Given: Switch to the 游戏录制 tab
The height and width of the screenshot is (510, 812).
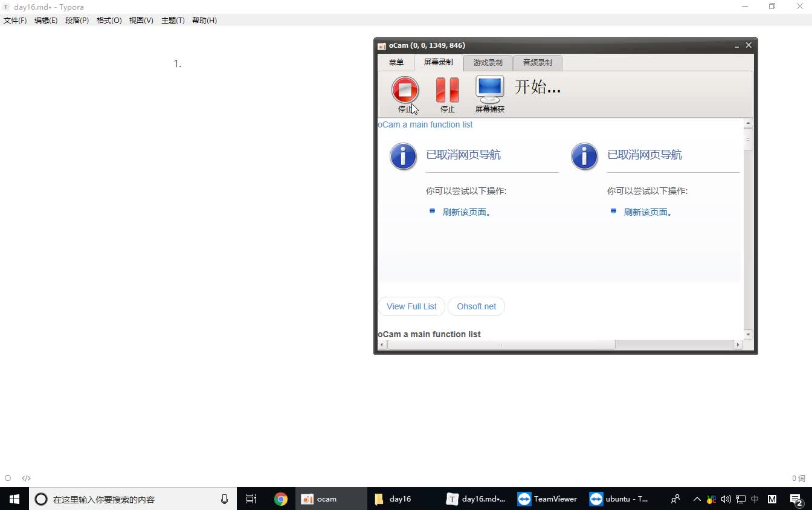Looking at the screenshot, I should point(488,63).
